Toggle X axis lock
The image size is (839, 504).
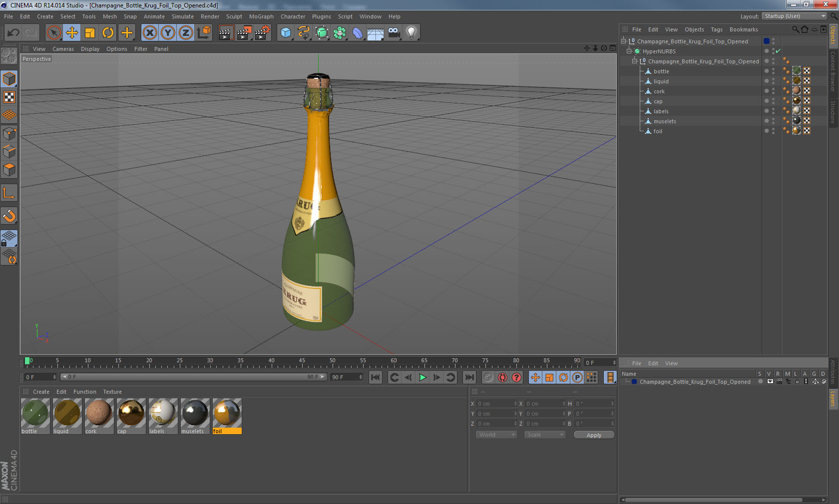pos(149,33)
